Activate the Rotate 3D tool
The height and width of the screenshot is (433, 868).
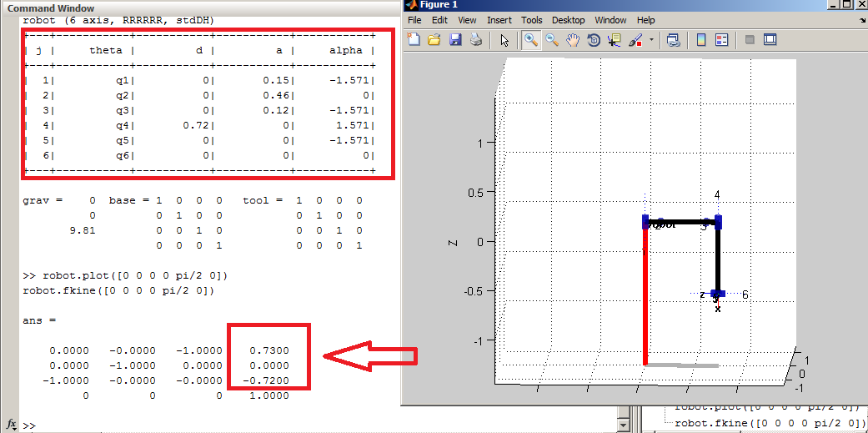coord(594,39)
